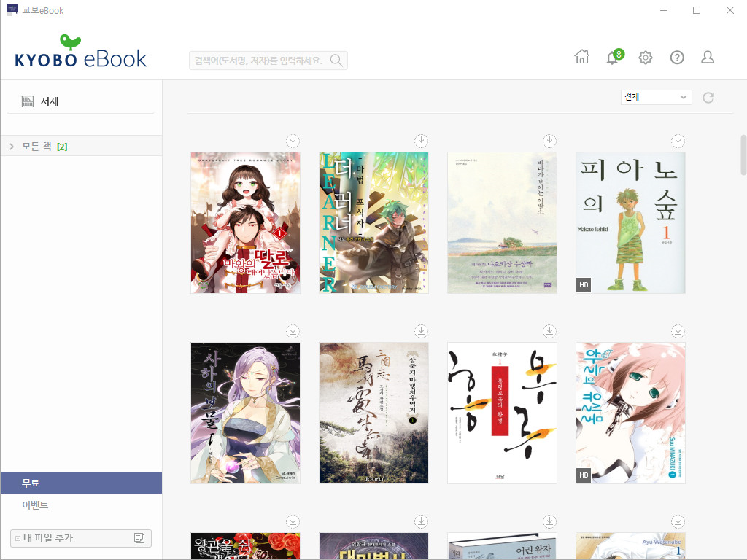Open 어린 왕자 book cover
Image resolution: width=747 pixels, height=560 pixels.
(502, 546)
